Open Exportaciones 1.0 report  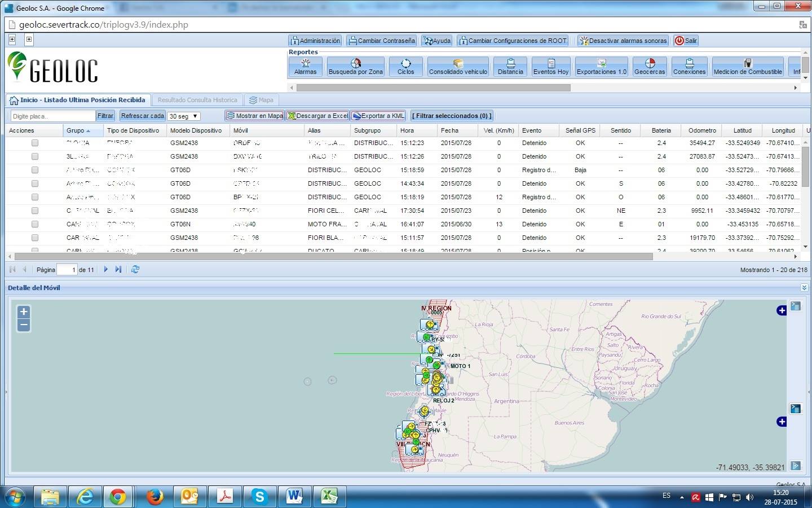click(x=602, y=67)
